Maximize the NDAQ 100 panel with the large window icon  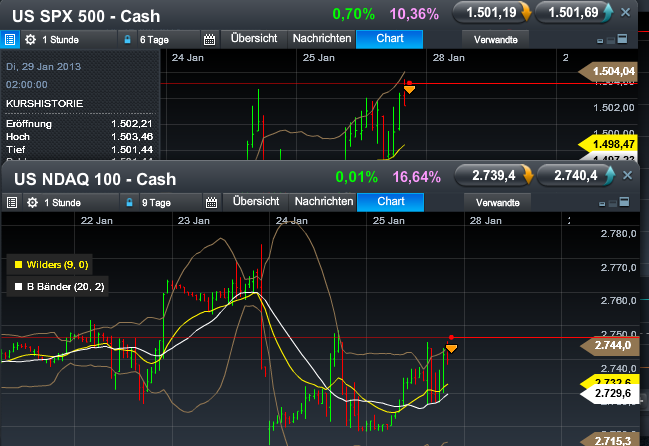pyautogui.click(x=624, y=202)
